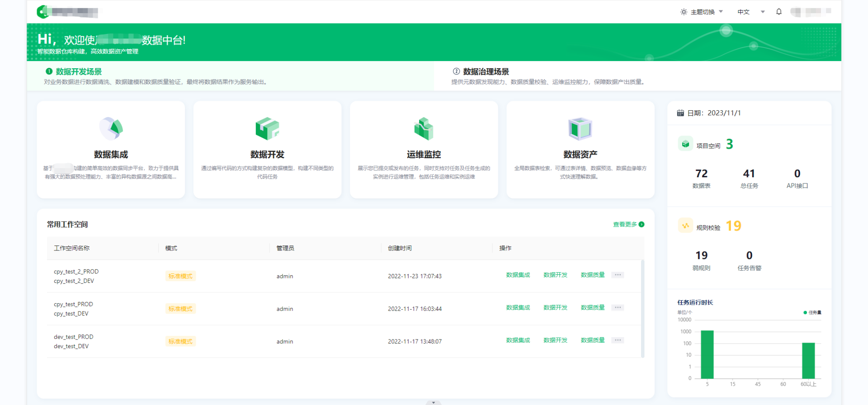Click the green 任务量 legend dot
Screen dimensions: 868x405
(805, 312)
